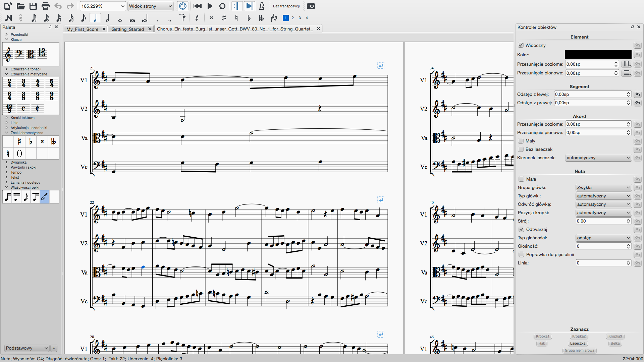Insert a rest from the note toolbar

pyautogui.click(x=197, y=18)
